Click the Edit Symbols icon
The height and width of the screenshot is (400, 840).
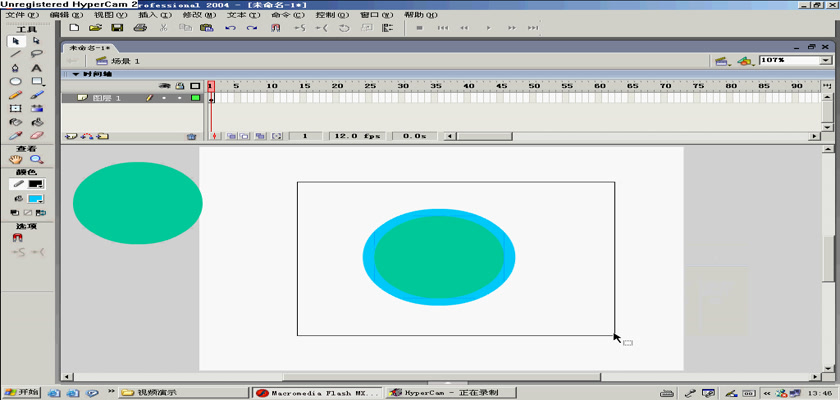pyautogui.click(x=745, y=61)
